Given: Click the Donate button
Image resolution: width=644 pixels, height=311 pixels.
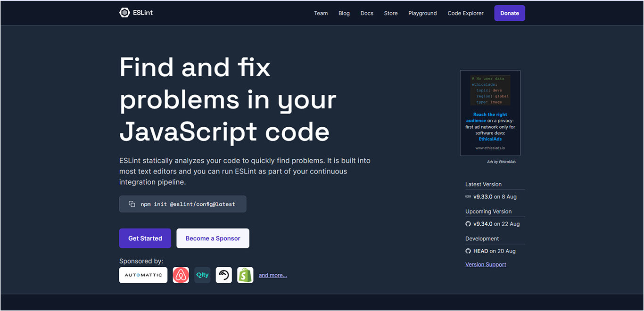Looking at the screenshot, I should click(x=509, y=13).
